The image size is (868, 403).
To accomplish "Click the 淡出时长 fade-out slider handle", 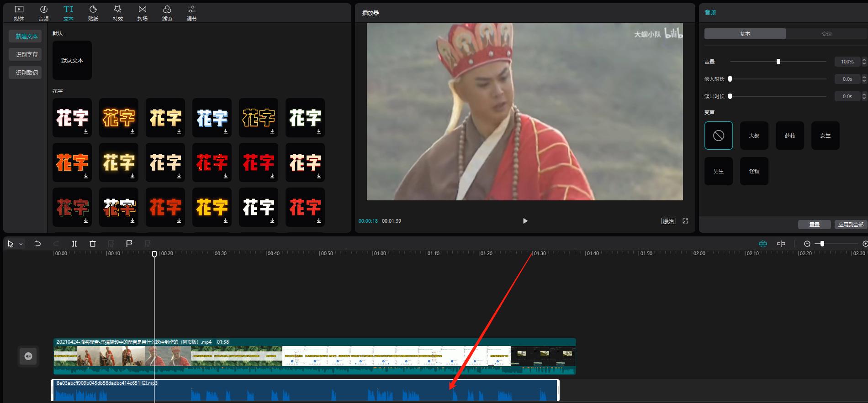I will pos(730,96).
